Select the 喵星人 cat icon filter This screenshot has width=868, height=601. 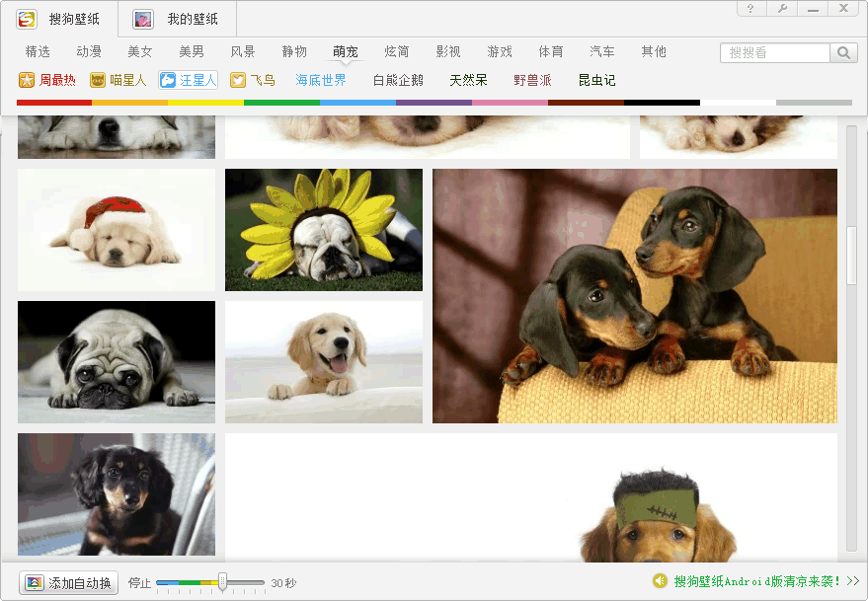tap(98, 81)
